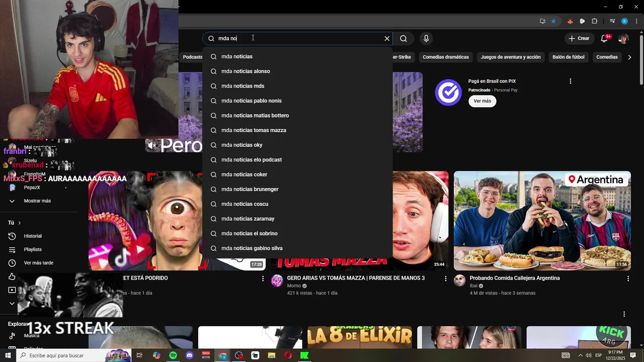644x362 pixels.
Task: Open options menu for Comida Callejera video
Action: 628,279
